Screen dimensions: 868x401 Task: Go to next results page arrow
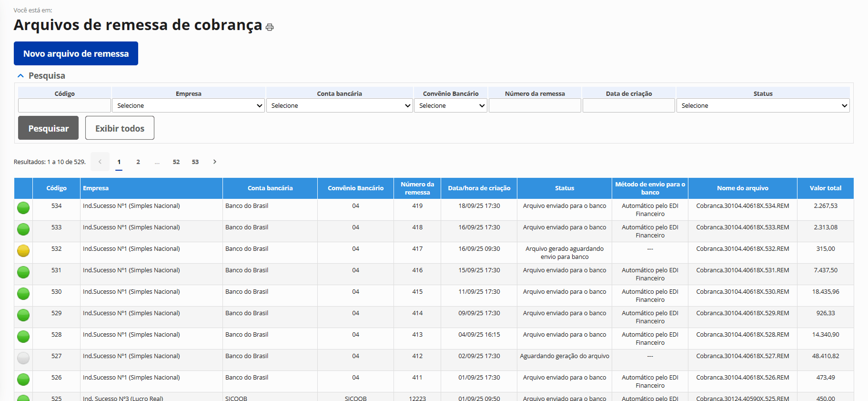click(x=215, y=162)
